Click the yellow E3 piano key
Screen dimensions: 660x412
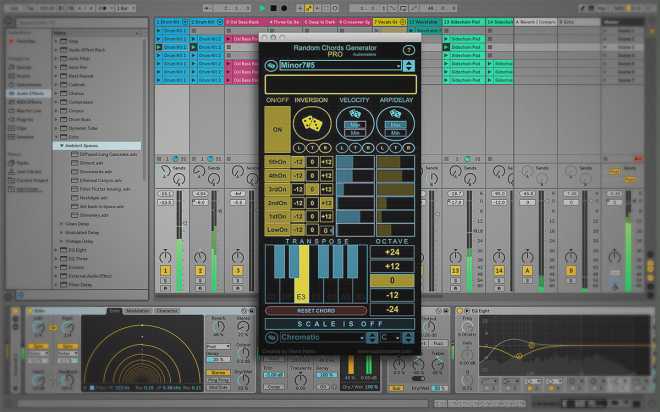click(302, 274)
